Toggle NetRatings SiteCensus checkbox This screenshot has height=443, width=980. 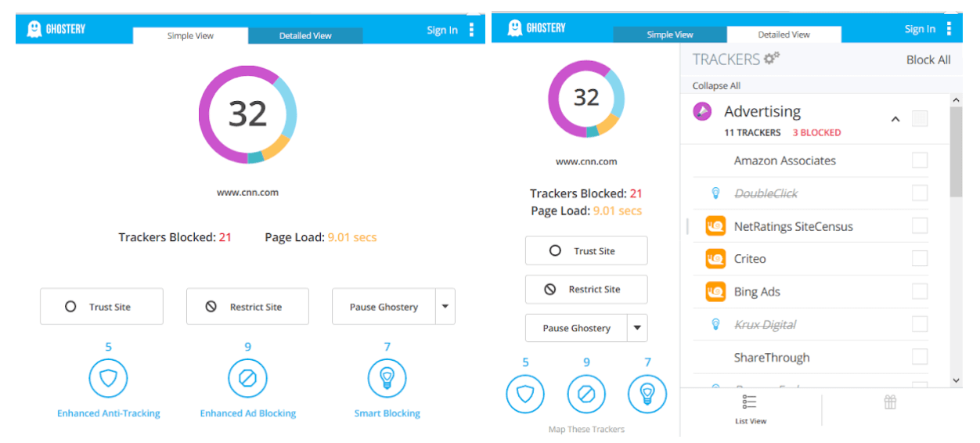click(920, 225)
